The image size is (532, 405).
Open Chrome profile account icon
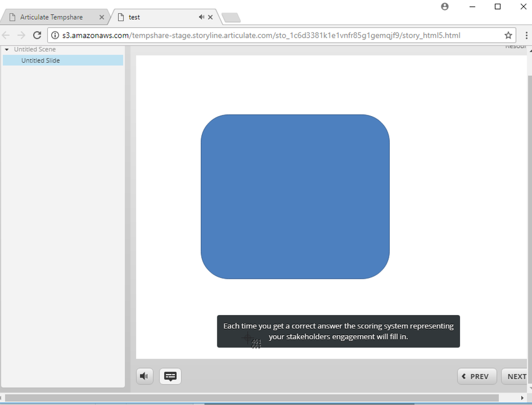[445, 6]
